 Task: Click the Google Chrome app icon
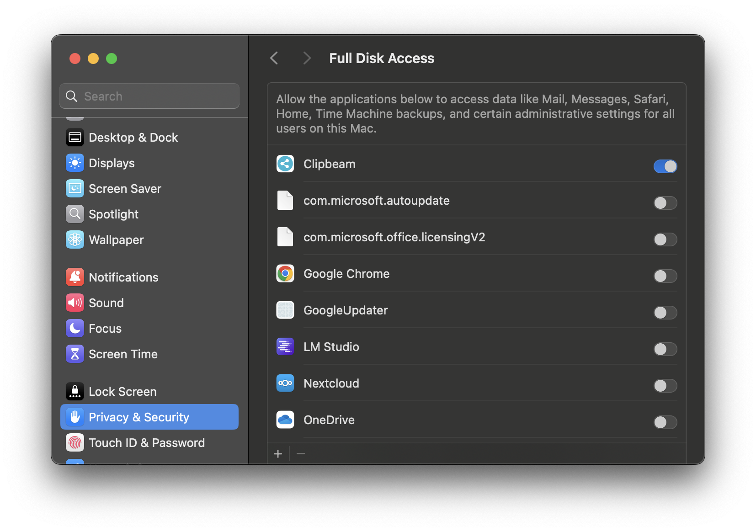point(285,273)
